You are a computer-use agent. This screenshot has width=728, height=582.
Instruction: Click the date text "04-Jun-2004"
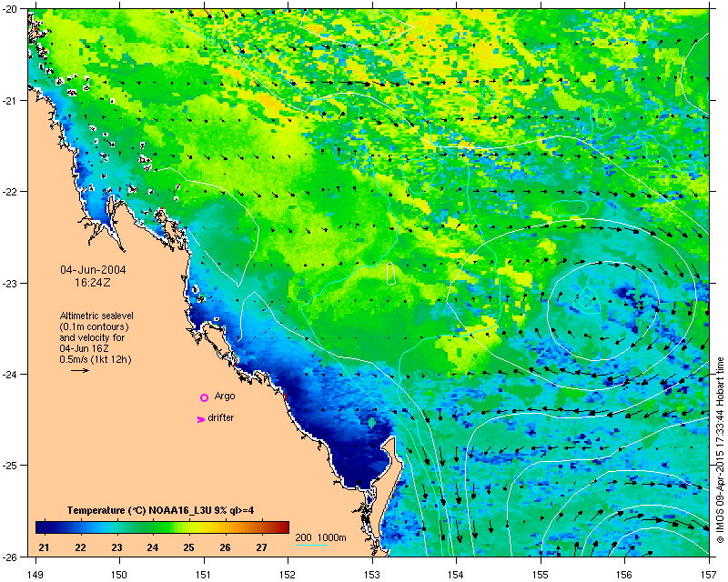click(94, 270)
